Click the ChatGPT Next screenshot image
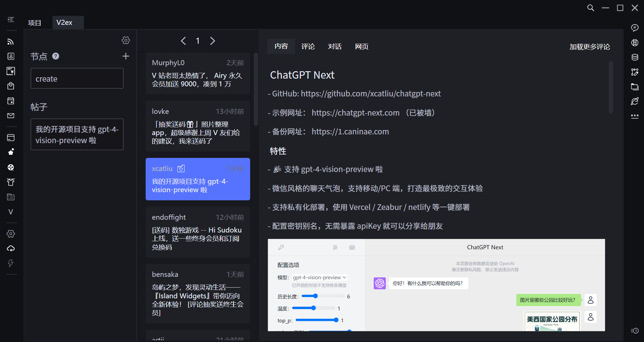 tap(436, 285)
